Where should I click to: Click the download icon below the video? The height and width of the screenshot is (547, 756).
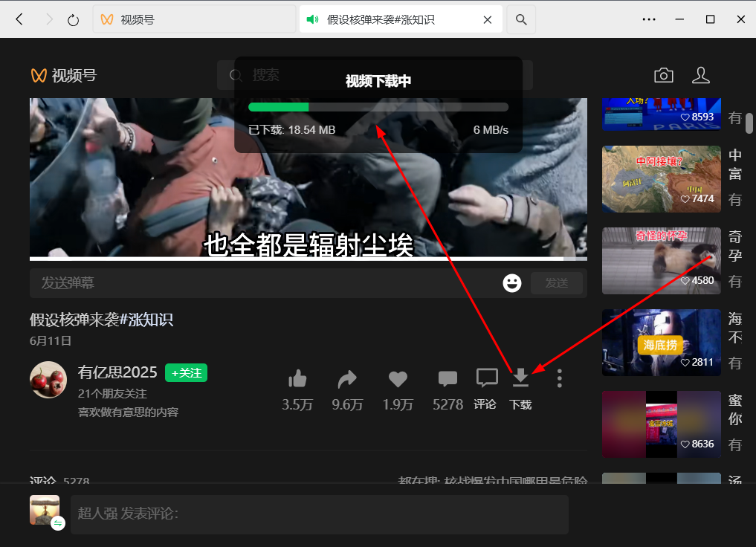coord(520,379)
